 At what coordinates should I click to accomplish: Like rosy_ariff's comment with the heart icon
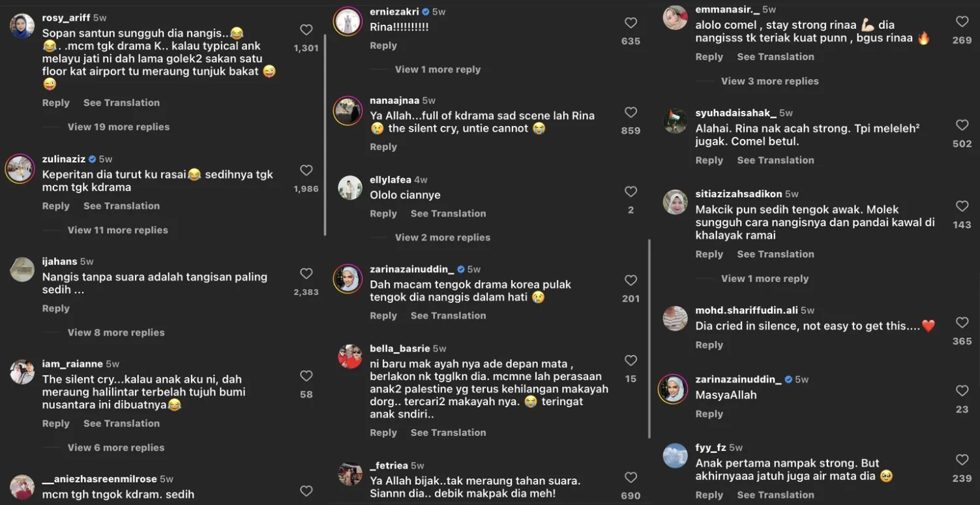tap(306, 29)
